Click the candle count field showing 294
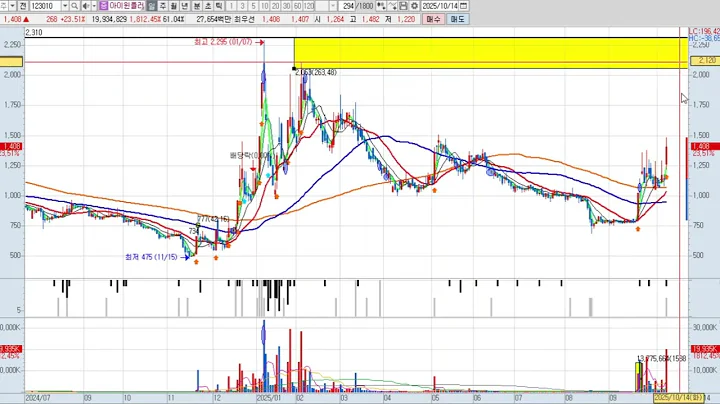720x404 pixels. click(x=347, y=6)
